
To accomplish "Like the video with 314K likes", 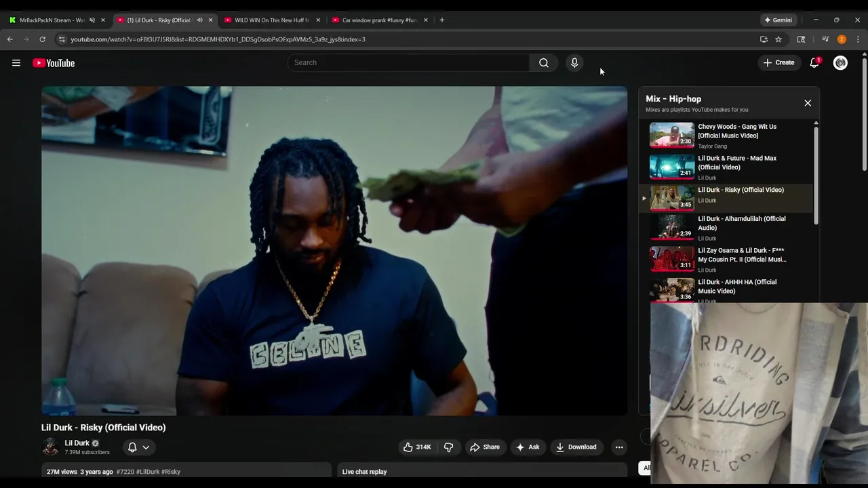I will click(417, 447).
